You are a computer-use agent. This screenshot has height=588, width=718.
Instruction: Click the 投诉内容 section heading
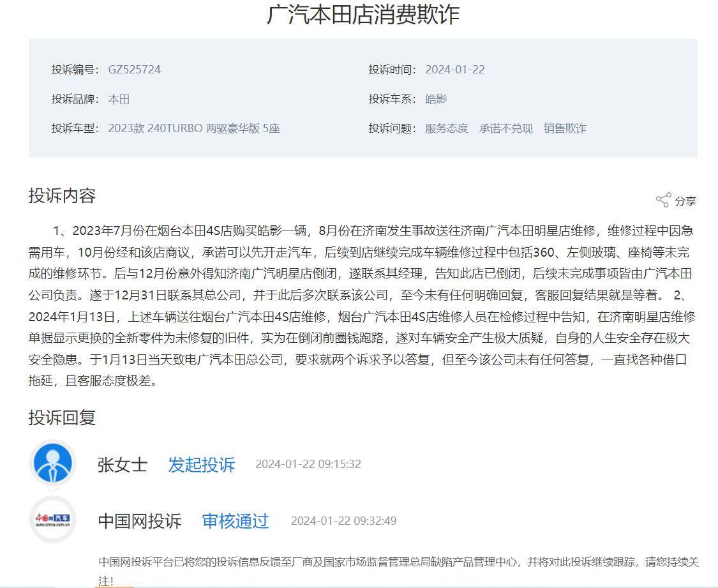[x=63, y=195]
